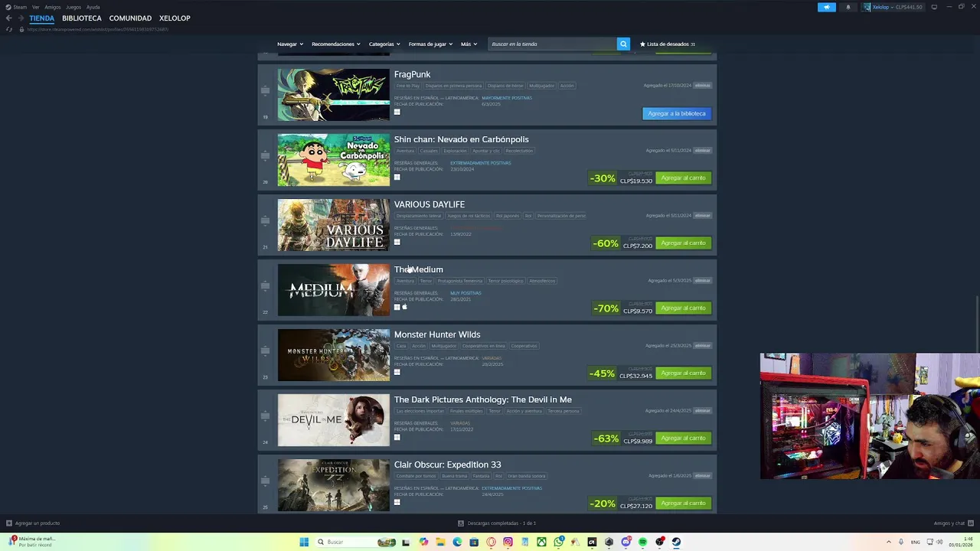Click the Rol japonés tag on VARIOUS DAYLIFE

pyautogui.click(x=508, y=216)
